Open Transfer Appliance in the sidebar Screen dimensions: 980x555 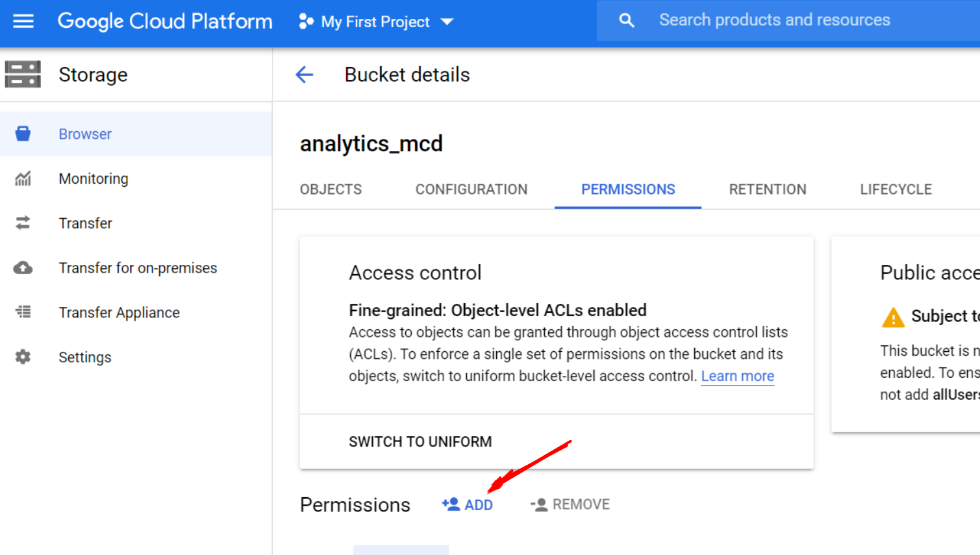[x=136, y=312]
